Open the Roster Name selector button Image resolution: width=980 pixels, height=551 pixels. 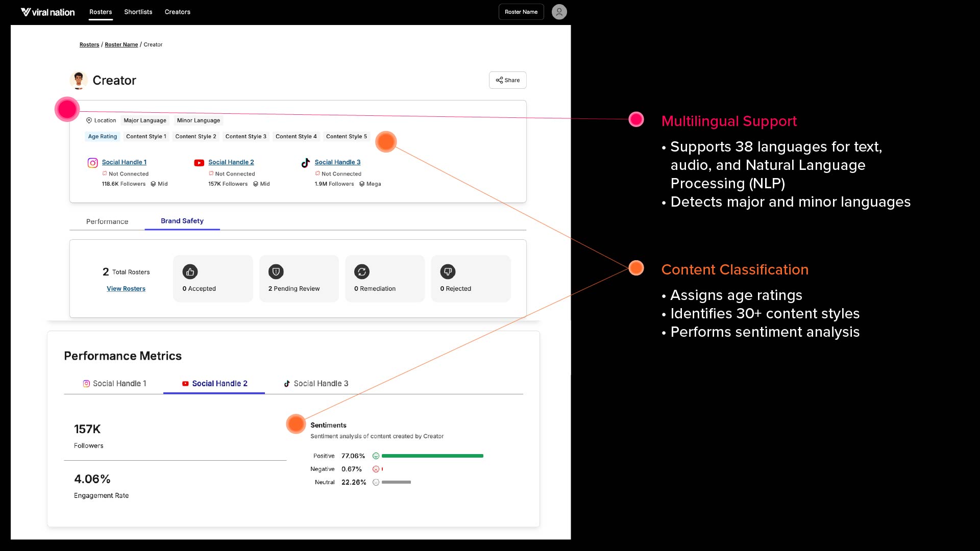pos(521,12)
